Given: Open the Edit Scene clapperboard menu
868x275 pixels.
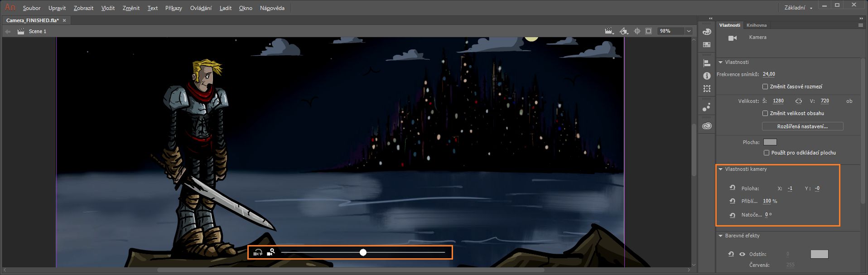Looking at the screenshot, I should [x=609, y=31].
